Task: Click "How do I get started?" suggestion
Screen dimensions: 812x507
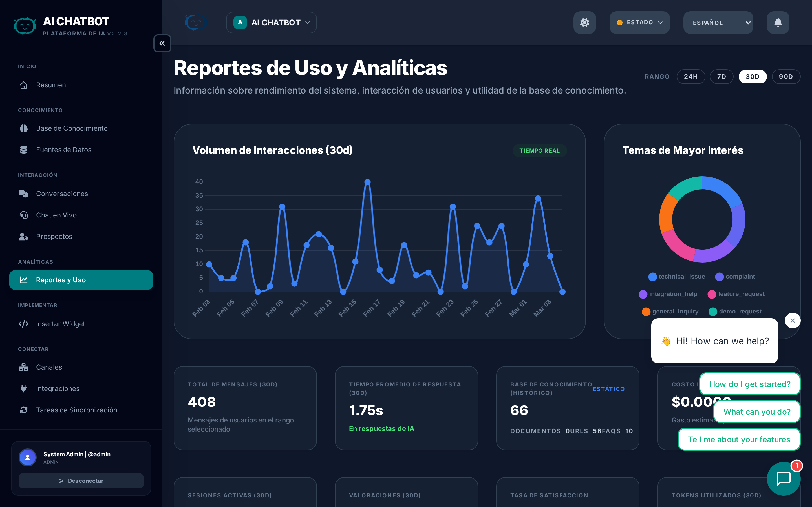Action: (750, 384)
